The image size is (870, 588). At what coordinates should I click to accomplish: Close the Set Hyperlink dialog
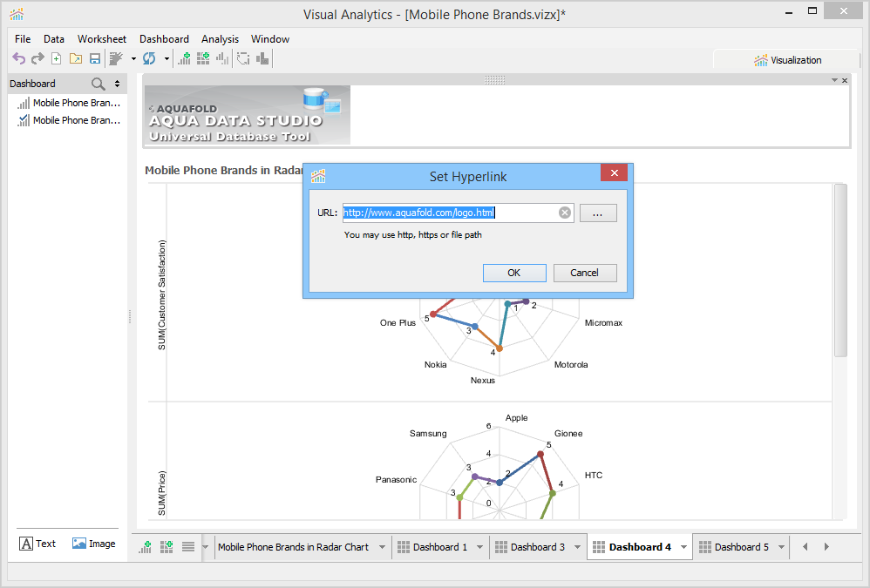615,172
